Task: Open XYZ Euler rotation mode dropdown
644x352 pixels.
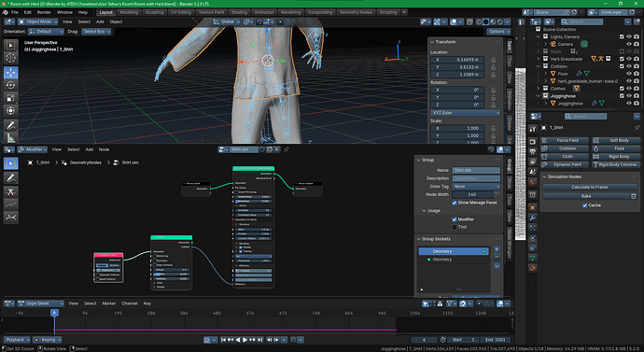Action: tap(466, 113)
